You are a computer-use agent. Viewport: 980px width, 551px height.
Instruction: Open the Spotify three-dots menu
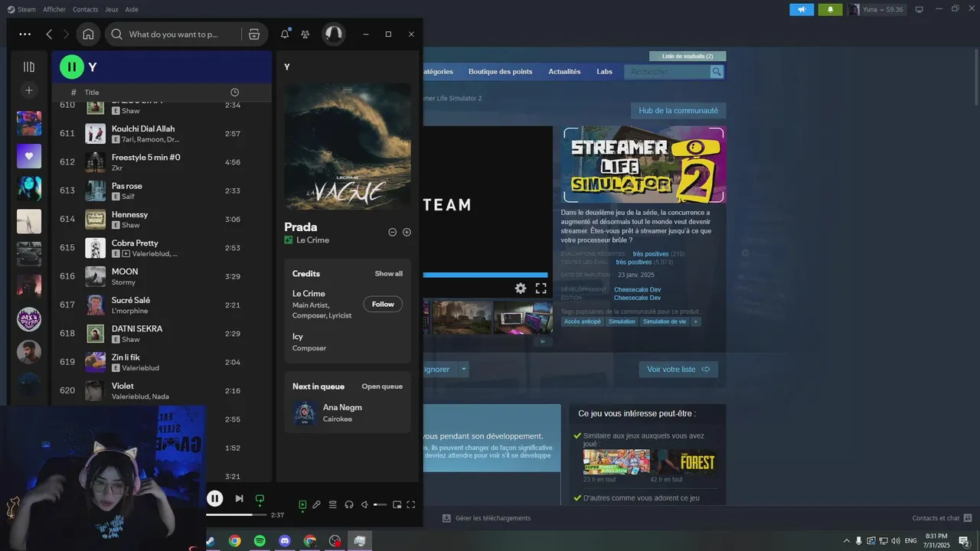pyautogui.click(x=25, y=34)
